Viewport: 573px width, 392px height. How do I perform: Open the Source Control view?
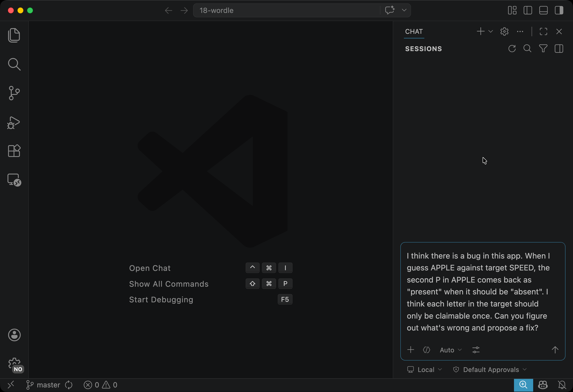14,93
